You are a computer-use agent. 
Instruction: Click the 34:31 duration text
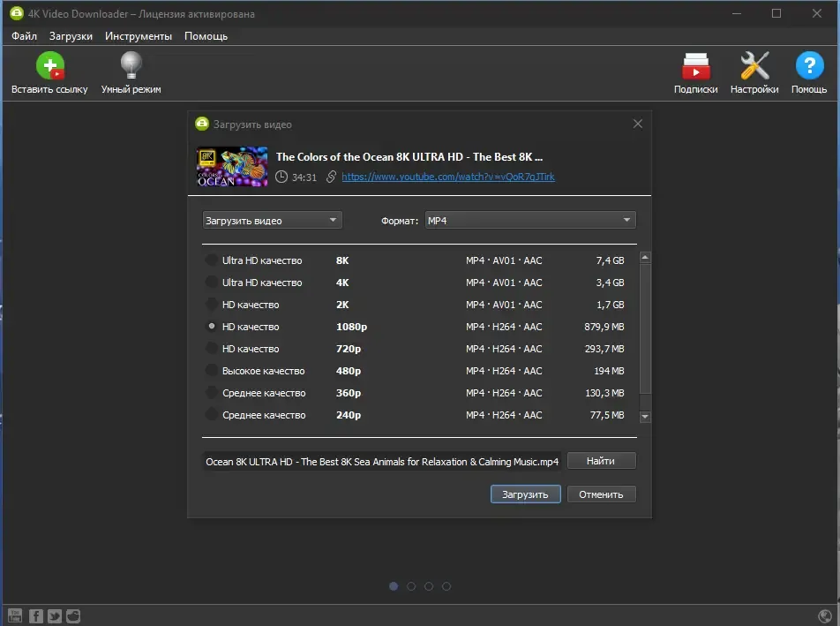point(304,177)
